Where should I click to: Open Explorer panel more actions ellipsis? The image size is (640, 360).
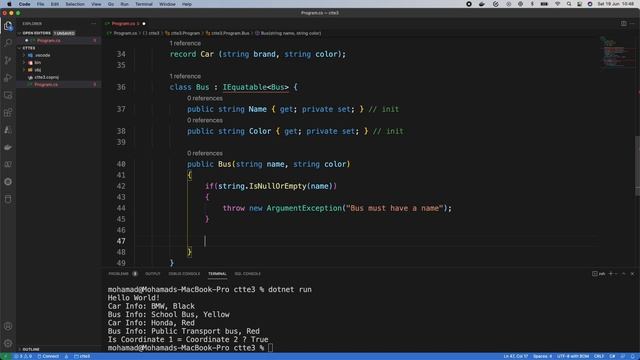click(93, 24)
